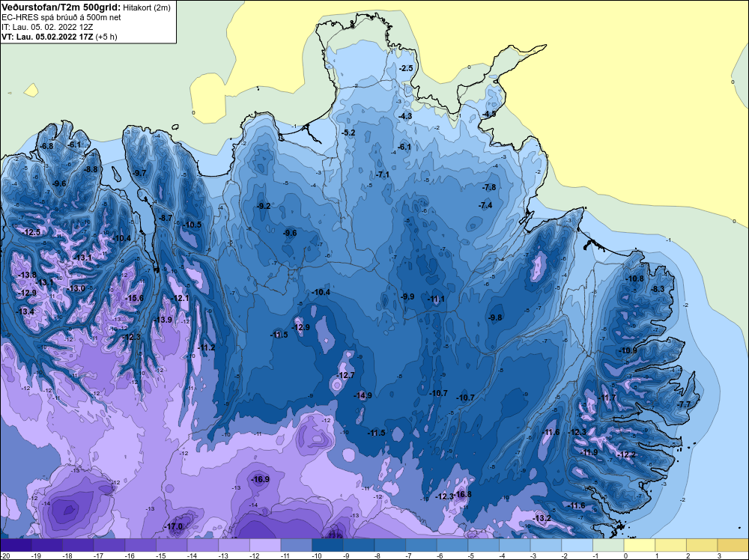Click the temperature value -10.5
The width and height of the screenshot is (749, 560).
192,225
